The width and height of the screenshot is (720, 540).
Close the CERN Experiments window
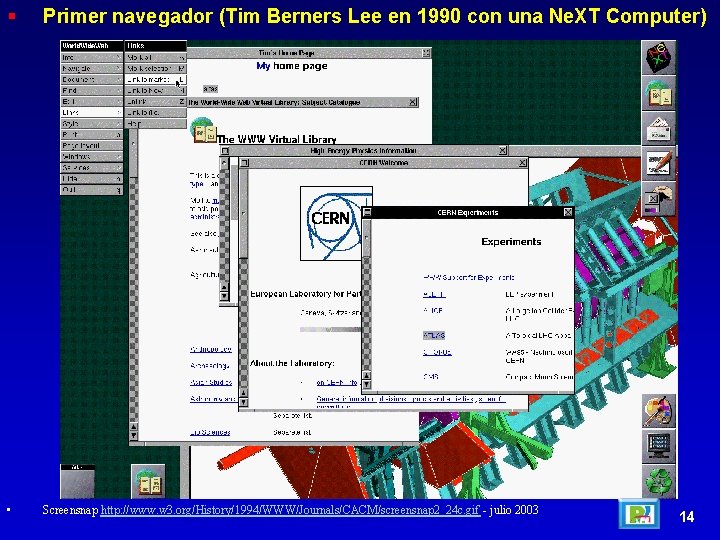coord(568,212)
